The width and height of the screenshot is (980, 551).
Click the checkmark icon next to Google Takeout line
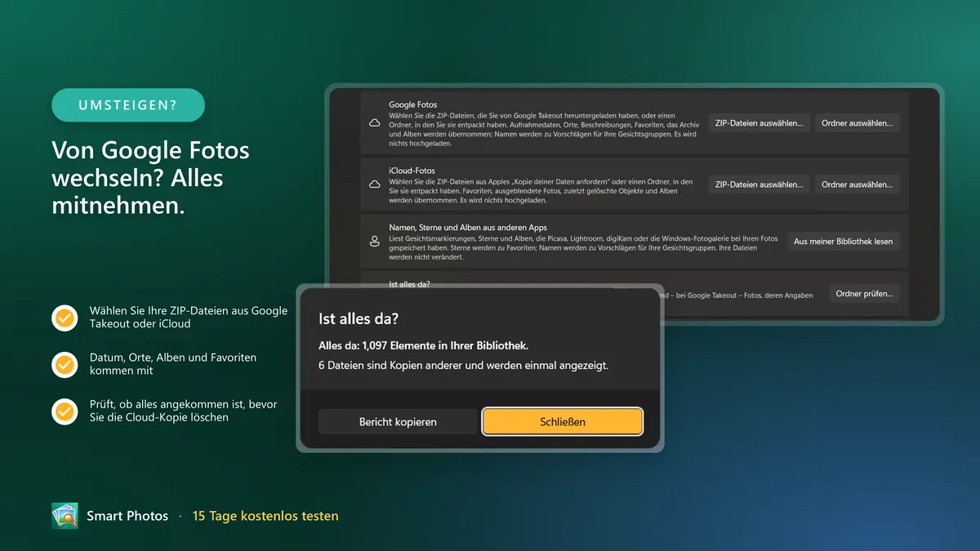click(x=65, y=318)
